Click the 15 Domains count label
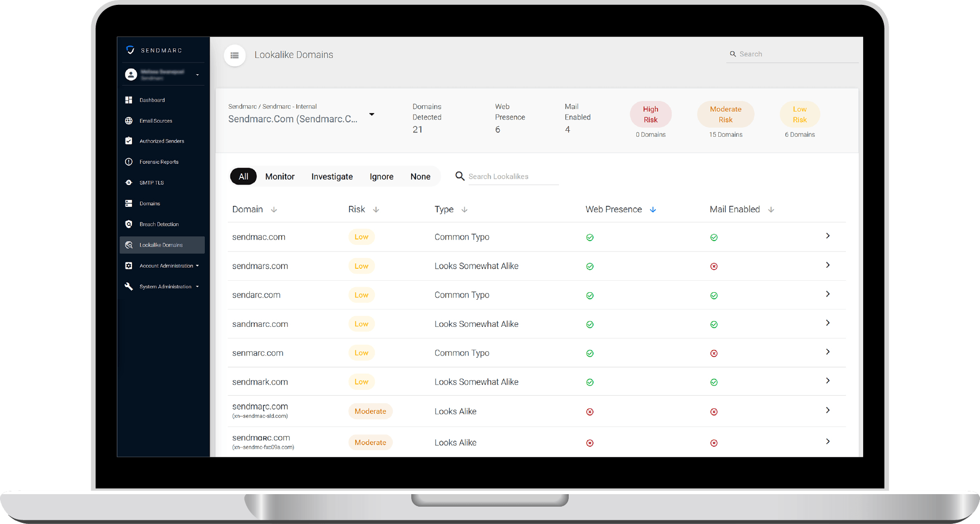 coord(726,135)
